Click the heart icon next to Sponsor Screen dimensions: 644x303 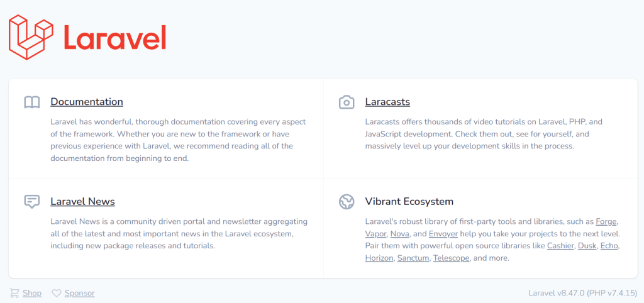pyautogui.click(x=57, y=293)
